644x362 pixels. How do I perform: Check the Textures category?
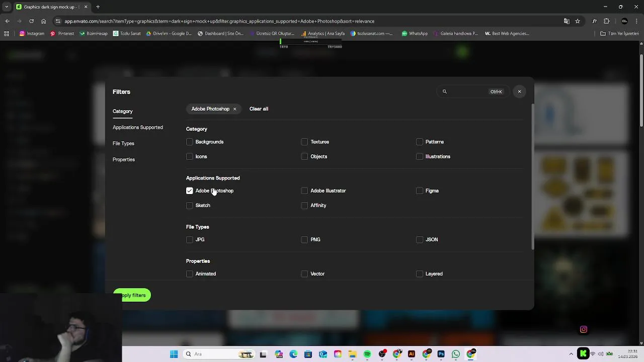[x=304, y=142]
